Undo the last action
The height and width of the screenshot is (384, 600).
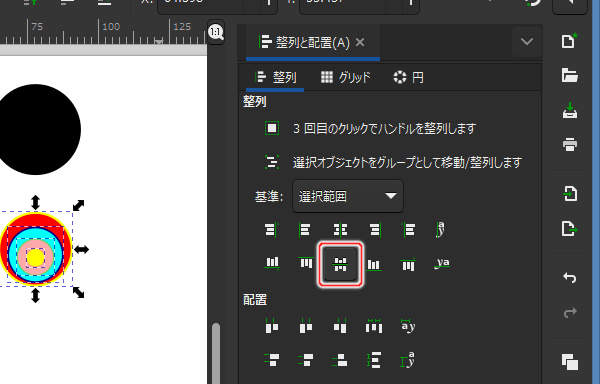(x=569, y=277)
